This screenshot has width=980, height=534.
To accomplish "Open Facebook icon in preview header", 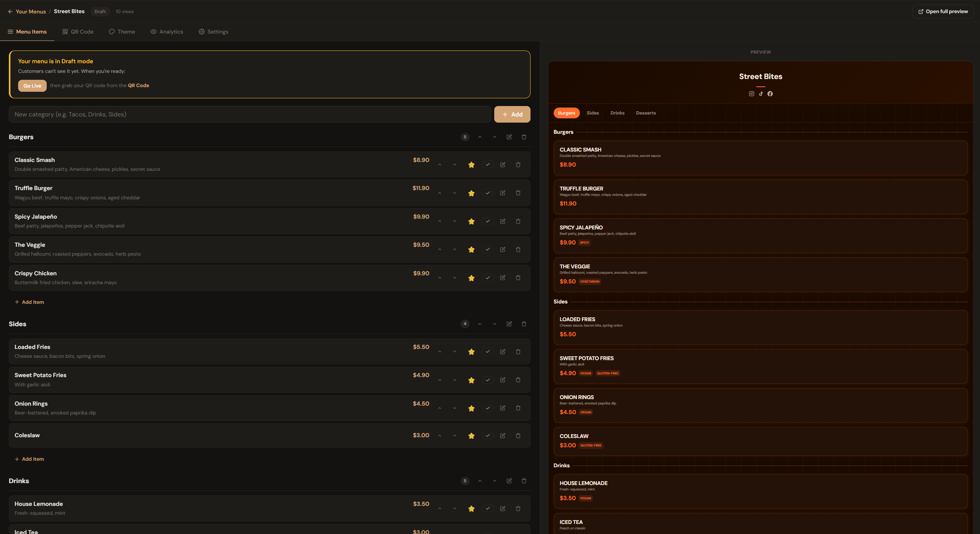I will pyautogui.click(x=770, y=94).
